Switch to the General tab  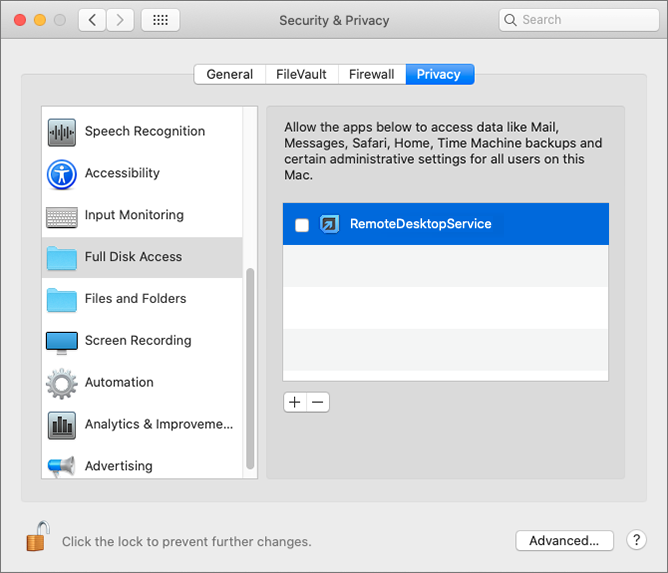tap(229, 74)
